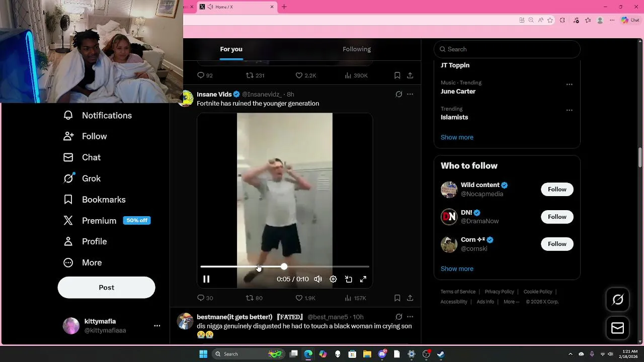
Task: Reply to the post with 92 comments
Action: 205,75
